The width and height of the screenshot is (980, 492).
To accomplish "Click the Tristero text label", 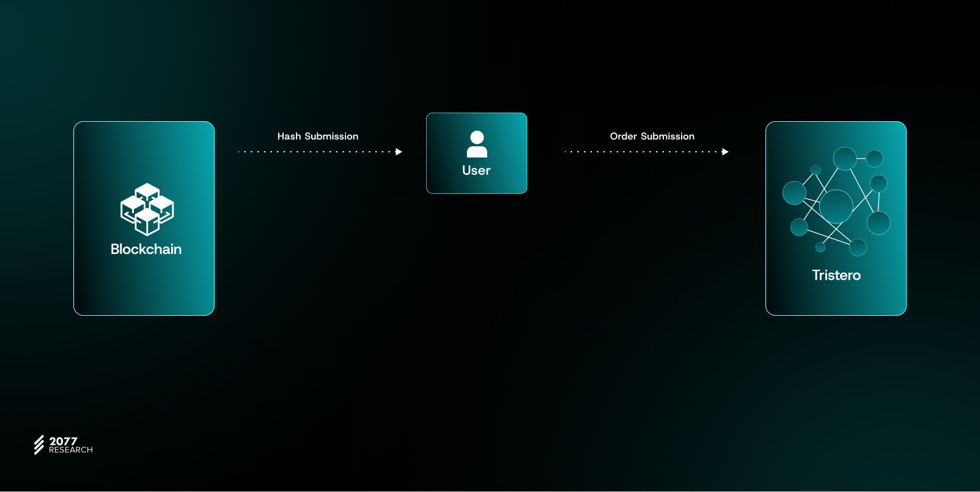I will (836, 275).
